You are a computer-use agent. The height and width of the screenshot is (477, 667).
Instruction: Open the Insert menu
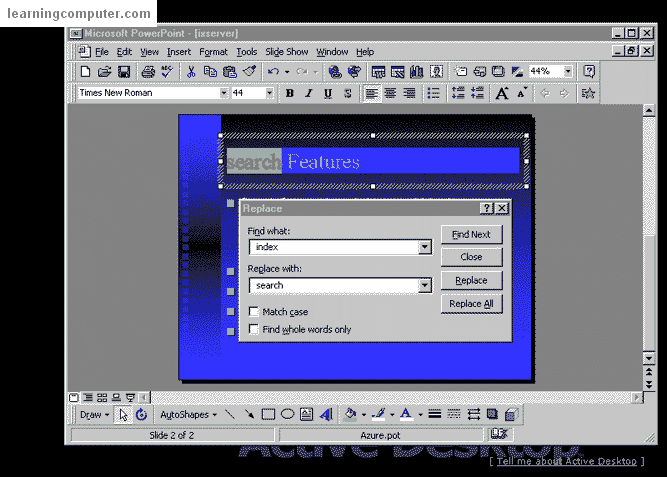[x=179, y=52]
